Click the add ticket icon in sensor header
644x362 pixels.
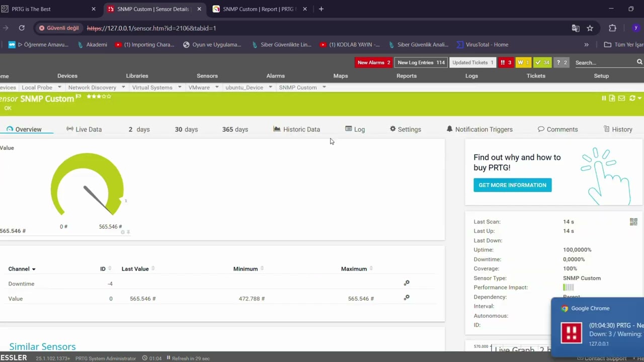pos(612,99)
